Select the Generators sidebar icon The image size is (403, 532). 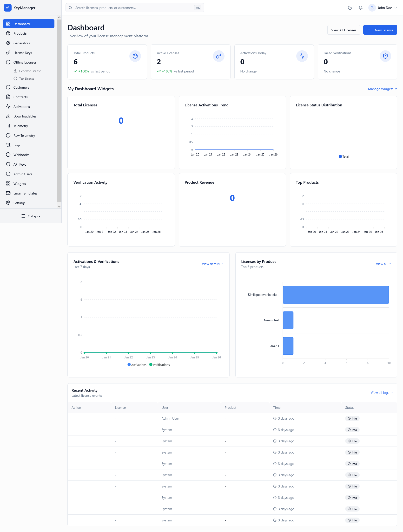pyautogui.click(x=8, y=43)
